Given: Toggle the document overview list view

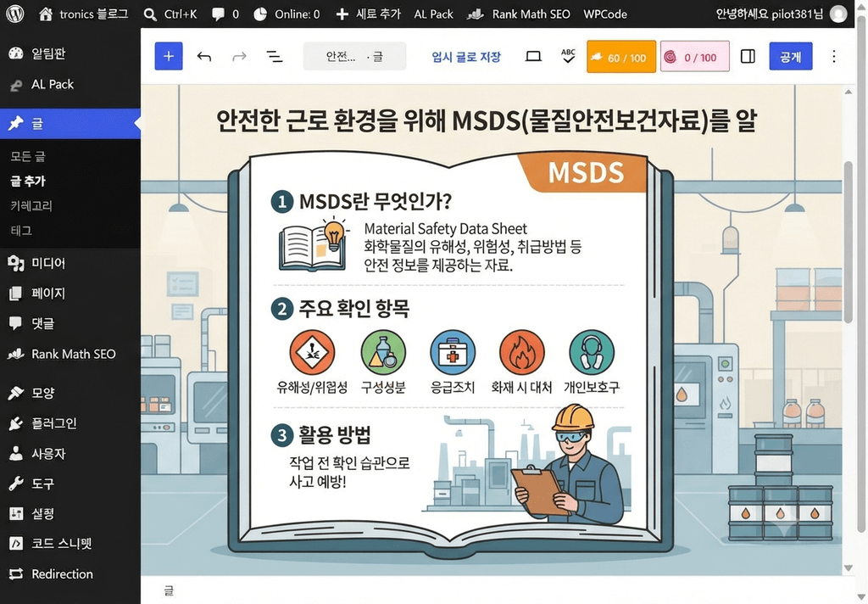Looking at the screenshot, I should pyautogui.click(x=275, y=56).
